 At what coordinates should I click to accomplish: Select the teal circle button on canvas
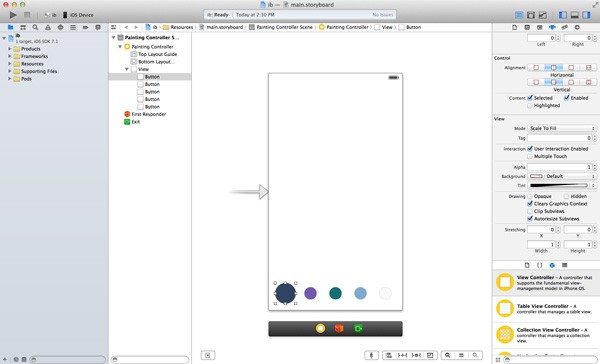(x=335, y=293)
